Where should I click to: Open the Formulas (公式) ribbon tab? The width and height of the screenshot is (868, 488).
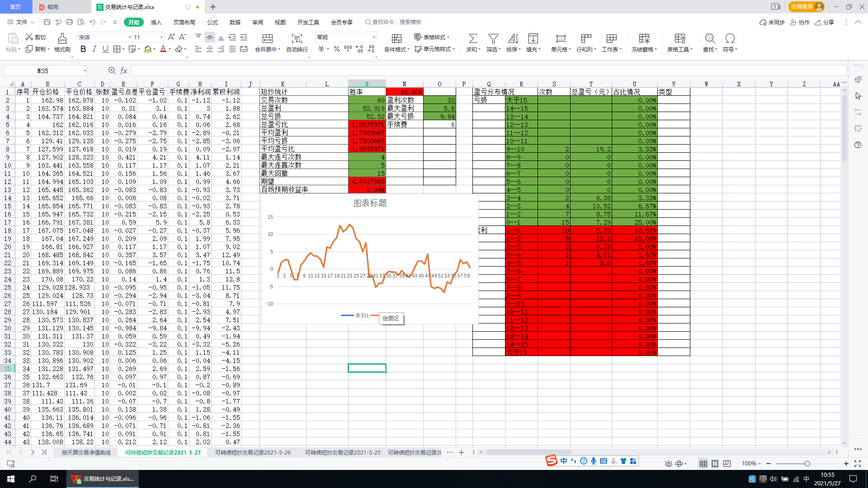tap(212, 22)
